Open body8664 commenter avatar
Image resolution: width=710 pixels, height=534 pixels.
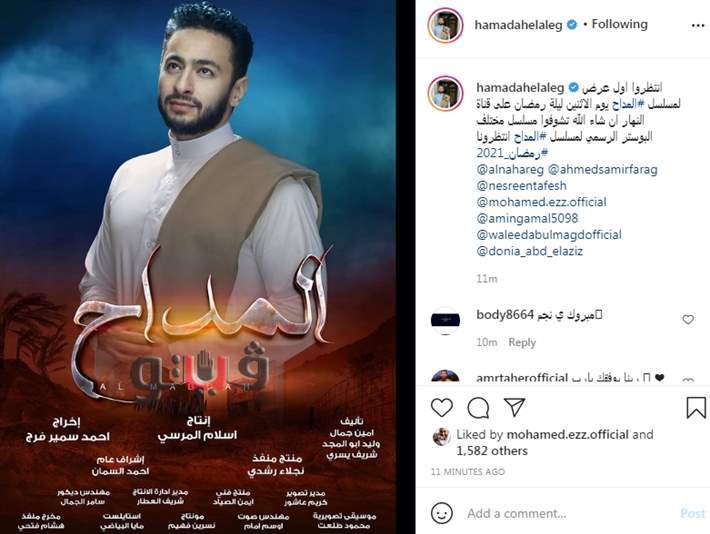click(x=445, y=320)
